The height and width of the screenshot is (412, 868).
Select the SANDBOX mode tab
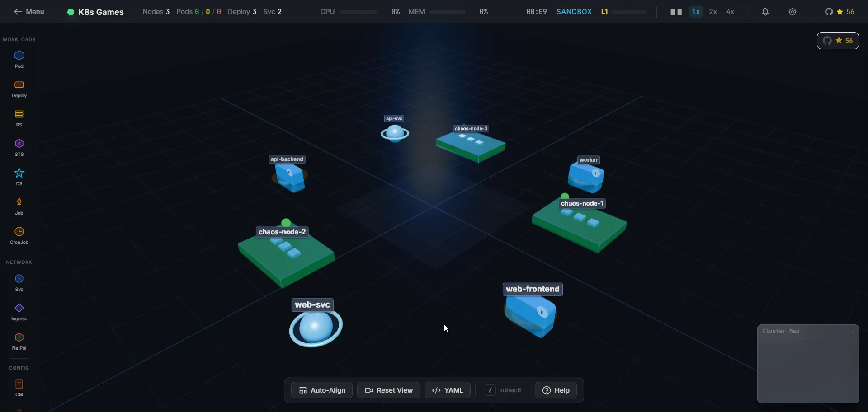pyautogui.click(x=574, y=12)
